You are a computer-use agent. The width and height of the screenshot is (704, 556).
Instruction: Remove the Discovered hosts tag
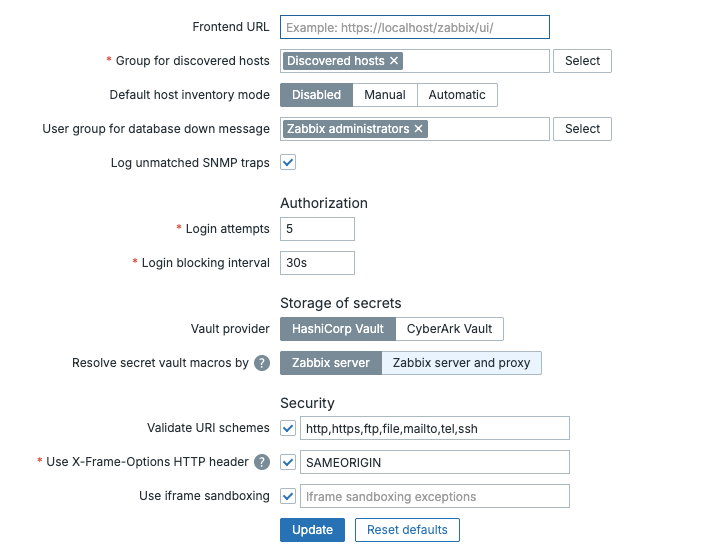pos(394,61)
